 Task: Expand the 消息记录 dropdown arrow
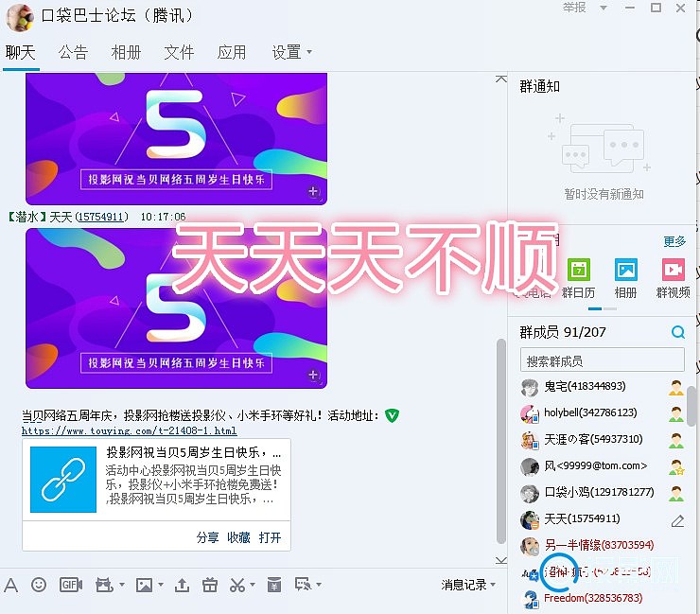pos(493,584)
